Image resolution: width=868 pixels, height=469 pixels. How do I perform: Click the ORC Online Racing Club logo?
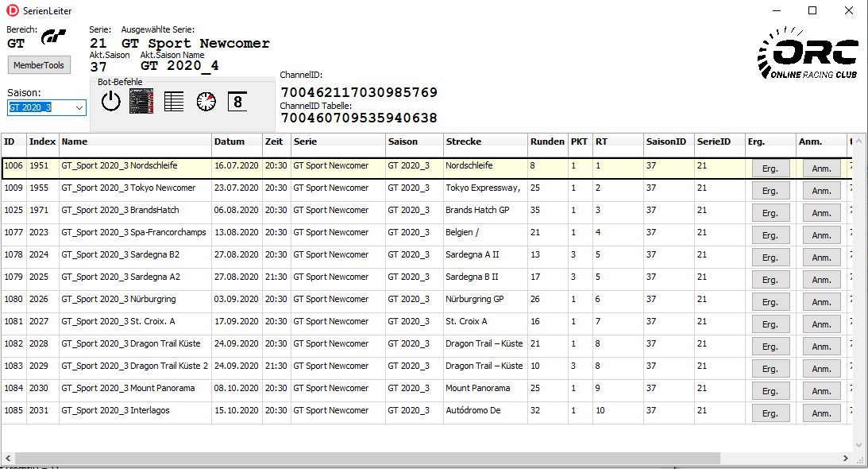coord(807,52)
